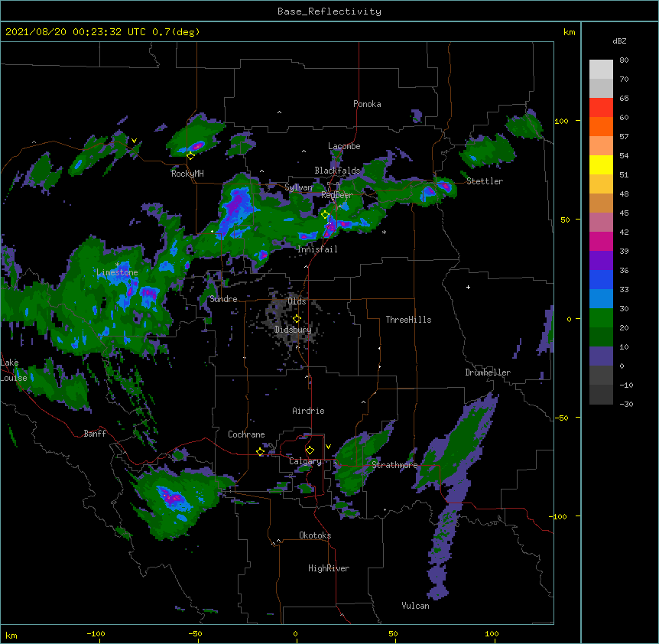Click the Sylvan label
This screenshot has height=644, width=659.
coord(298,187)
